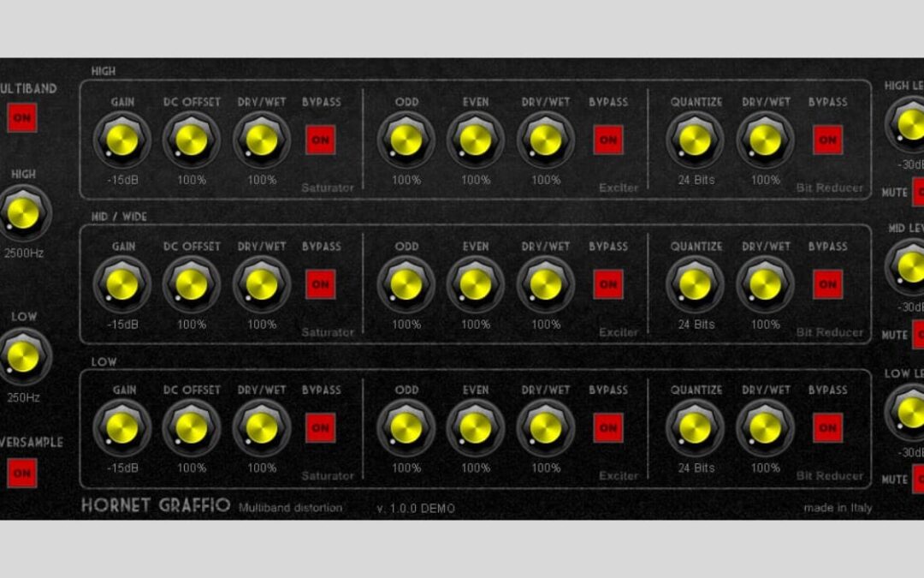Click the Mid band Bit Reducer Dry/Wet knob
Screen dimensions: 924x578
pos(765,285)
